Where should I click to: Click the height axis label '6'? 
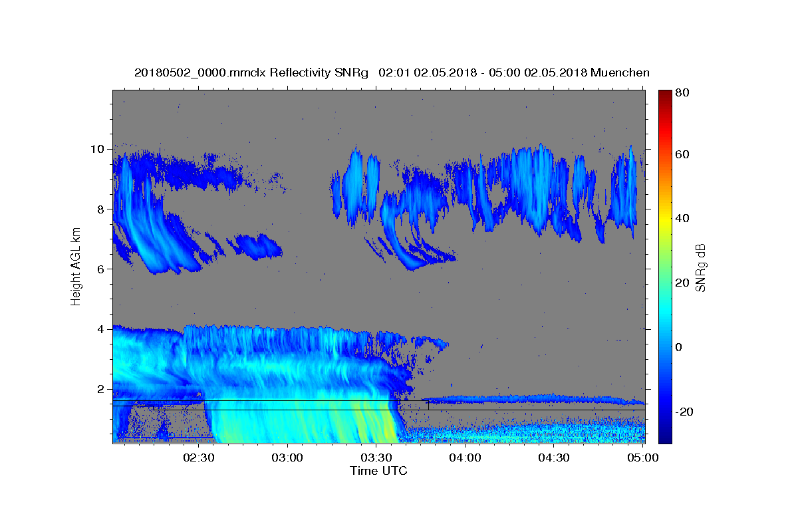coord(100,269)
